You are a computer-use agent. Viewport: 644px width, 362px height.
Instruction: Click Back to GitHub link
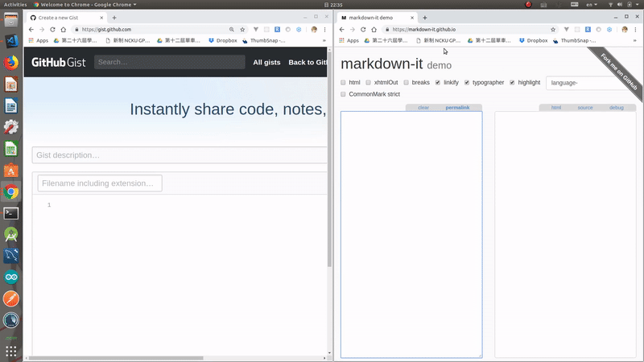[308, 63]
